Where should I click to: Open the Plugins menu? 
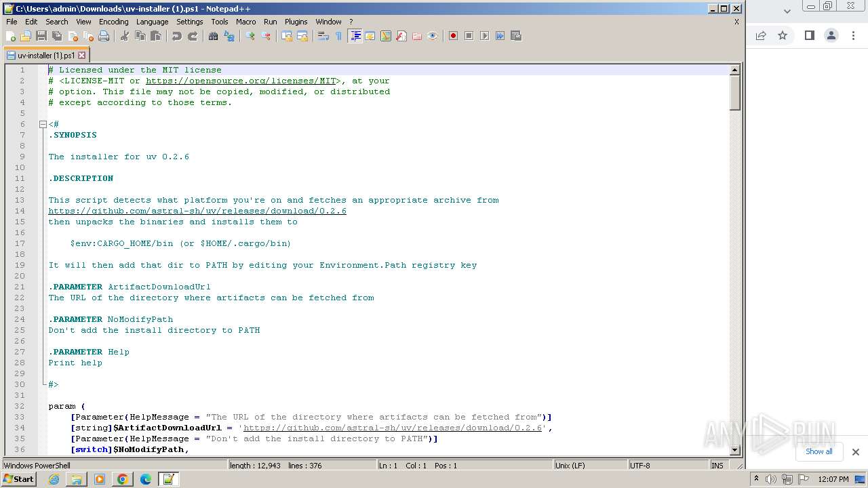click(296, 22)
